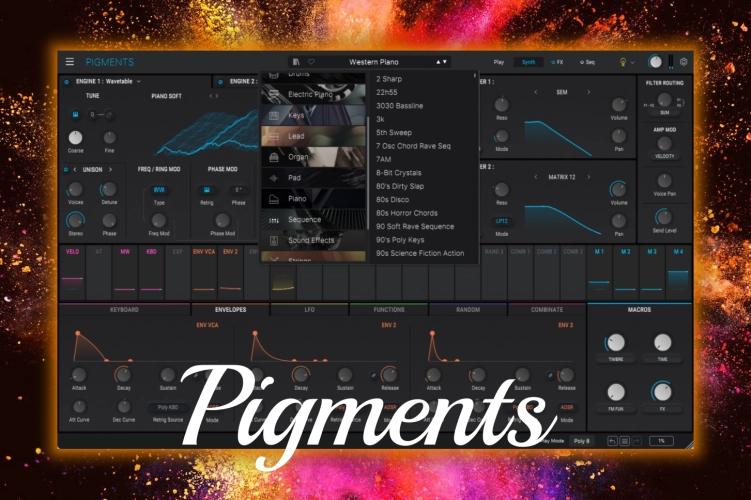
Task: Toggle Unison power button
Action: pyautogui.click(x=66, y=170)
